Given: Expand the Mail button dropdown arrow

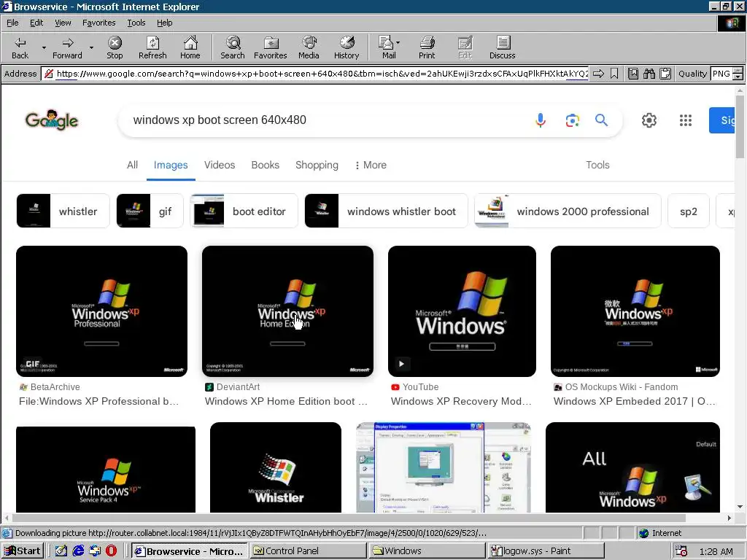Looking at the screenshot, I should tap(398, 43).
